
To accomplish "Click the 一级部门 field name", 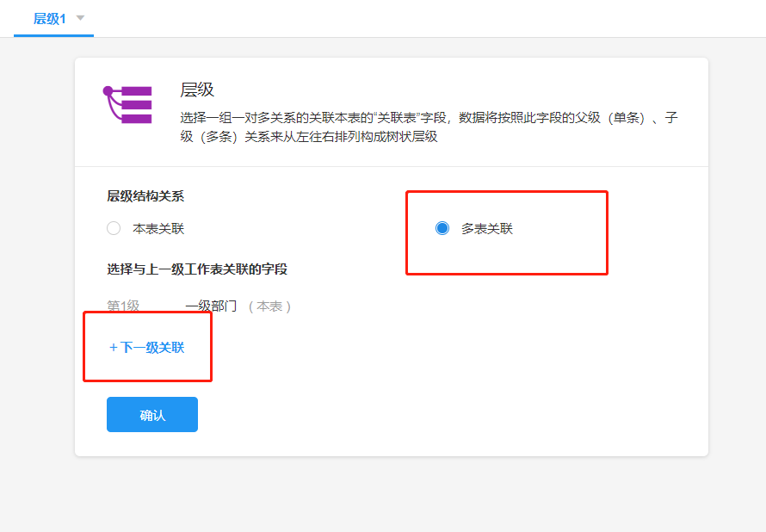I will [211, 306].
